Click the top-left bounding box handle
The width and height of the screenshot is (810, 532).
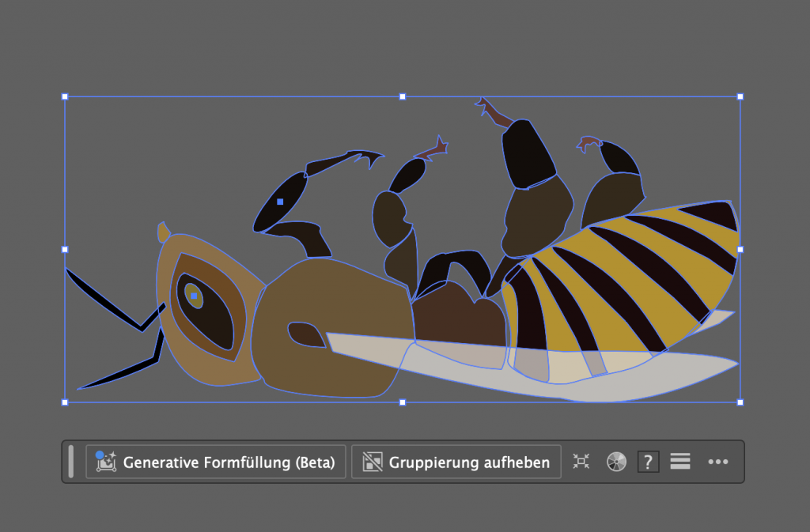pyautogui.click(x=65, y=96)
